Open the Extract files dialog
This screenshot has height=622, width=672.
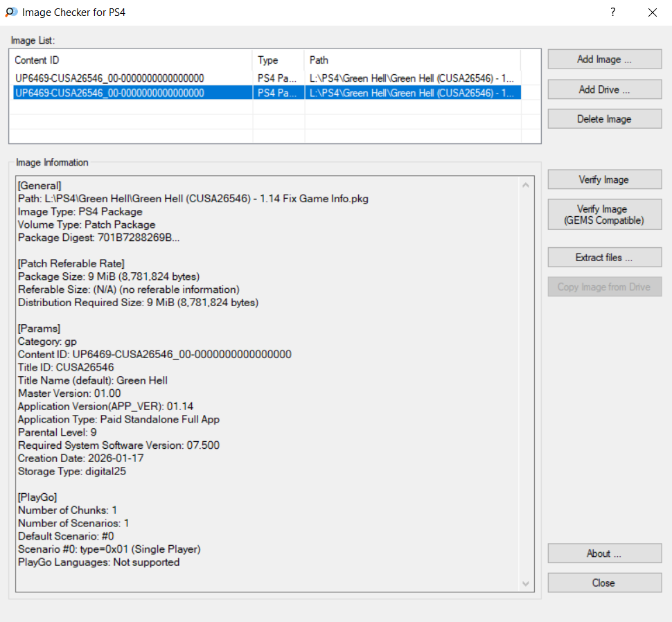point(604,258)
